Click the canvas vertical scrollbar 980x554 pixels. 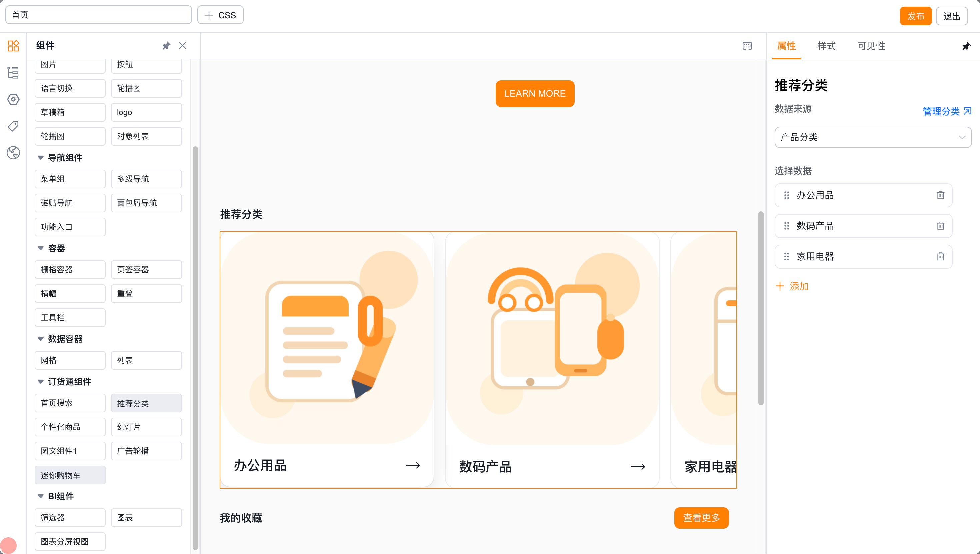(761, 308)
